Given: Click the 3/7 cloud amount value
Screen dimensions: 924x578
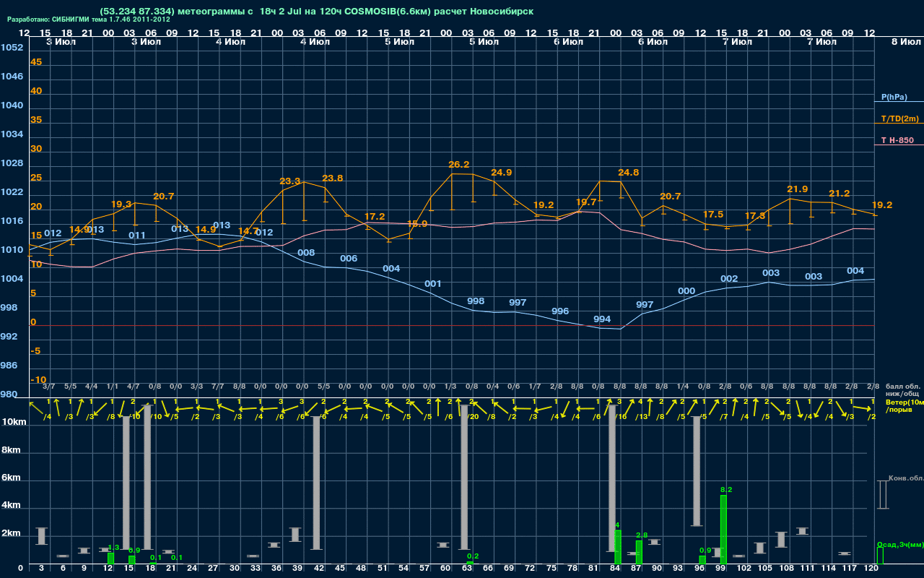Looking at the screenshot, I should click(49, 387).
